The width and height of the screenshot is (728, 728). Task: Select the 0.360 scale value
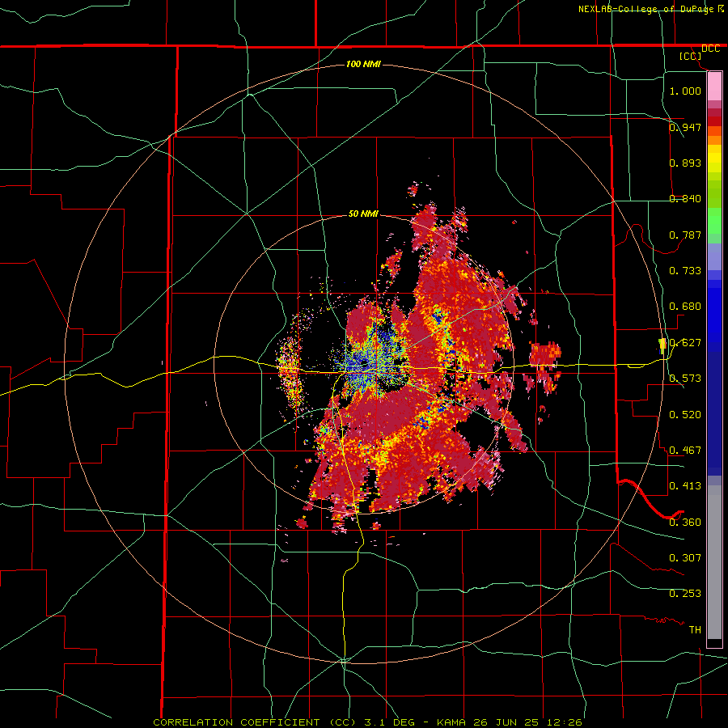coord(685,523)
